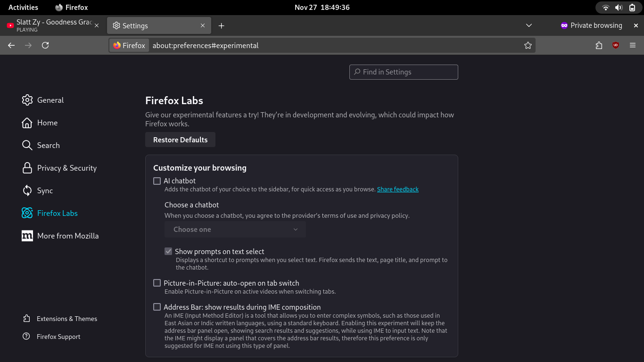Uncheck Show prompts on text select

[x=168, y=252]
